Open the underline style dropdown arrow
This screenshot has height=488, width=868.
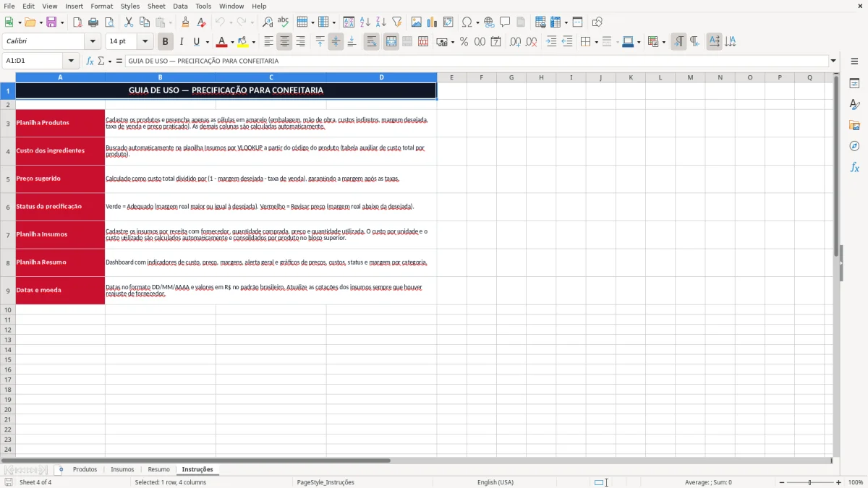pyautogui.click(x=207, y=43)
